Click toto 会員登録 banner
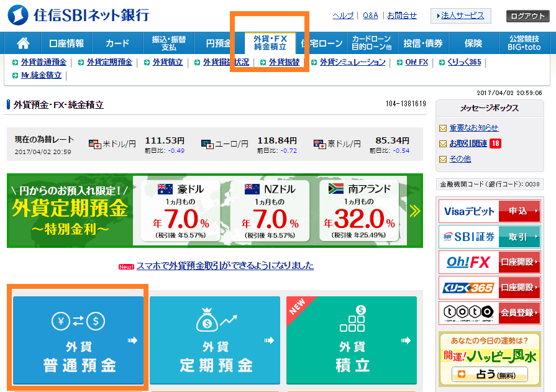556x392 pixels. (x=490, y=313)
